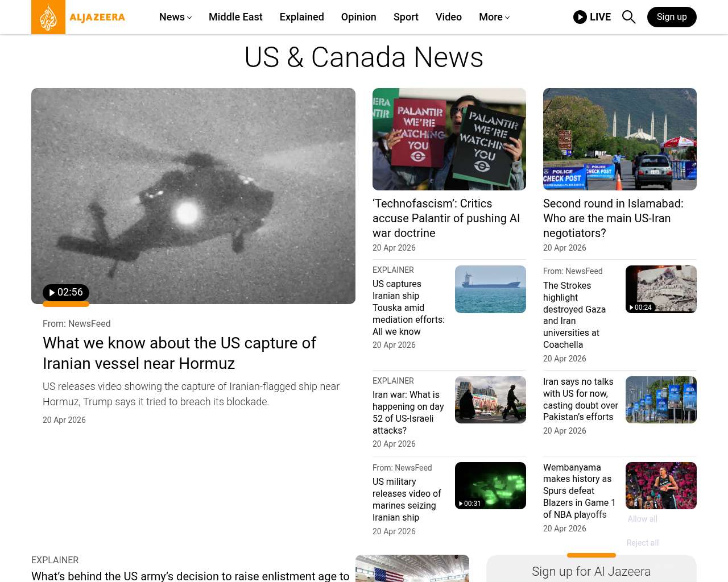This screenshot has height=582, width=728.
Task: Click the 'US & Canada News' page heading
Action: click(364, 57)
